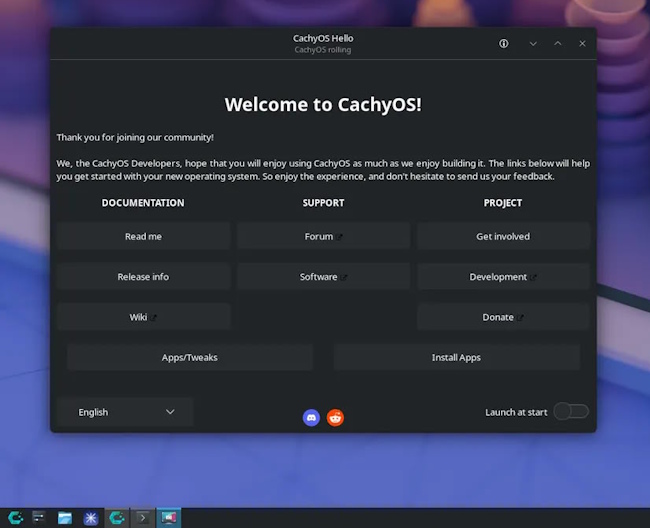Open System Settings from the taskbar
The width and height of the screenshot is (650, 528).
point(39,518)
